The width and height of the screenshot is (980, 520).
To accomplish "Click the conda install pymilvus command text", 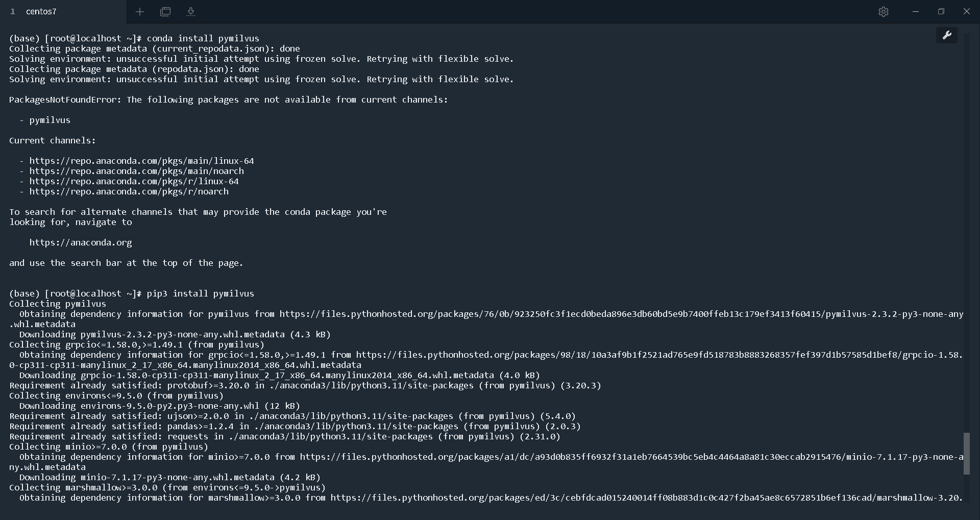I will click(x=203, y=38).
